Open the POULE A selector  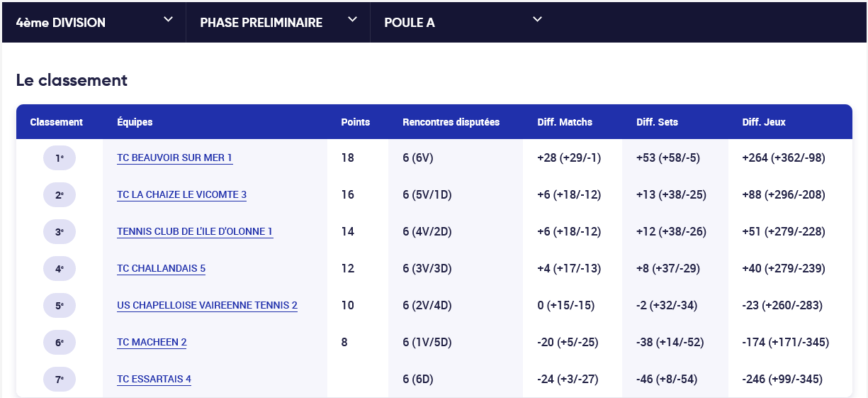tap(410, 23)
